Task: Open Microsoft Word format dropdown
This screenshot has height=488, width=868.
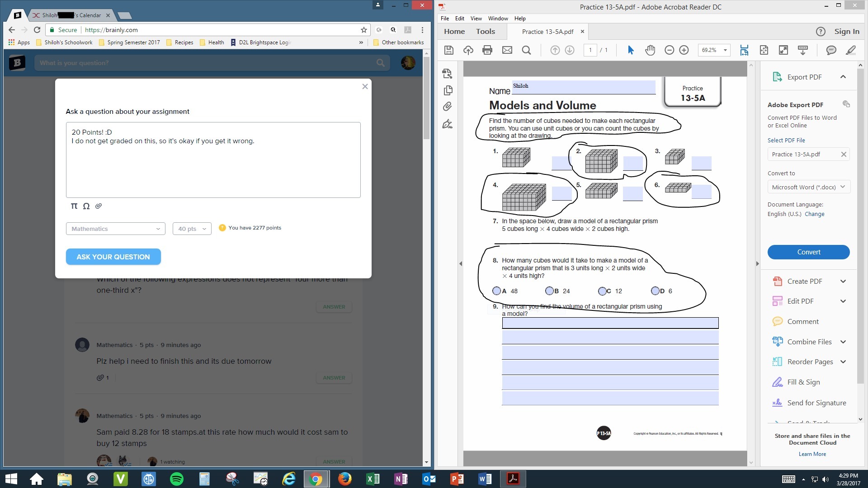Action: click(x=808, y=187)
